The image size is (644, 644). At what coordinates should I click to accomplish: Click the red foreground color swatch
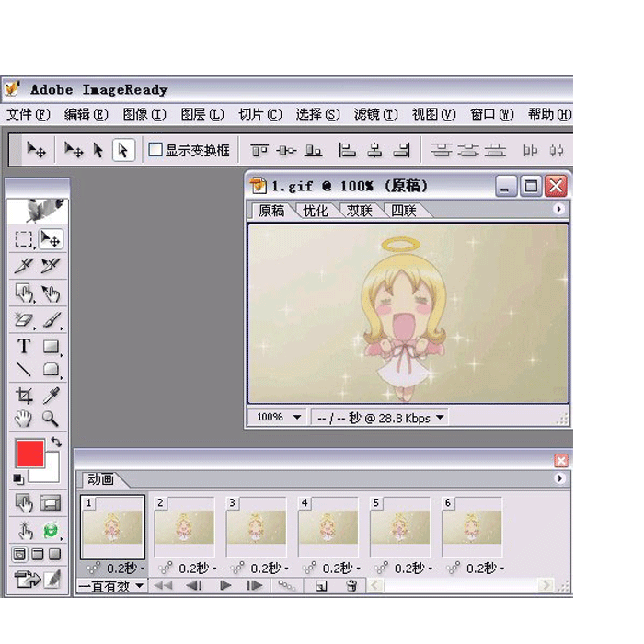coord(29,454)
